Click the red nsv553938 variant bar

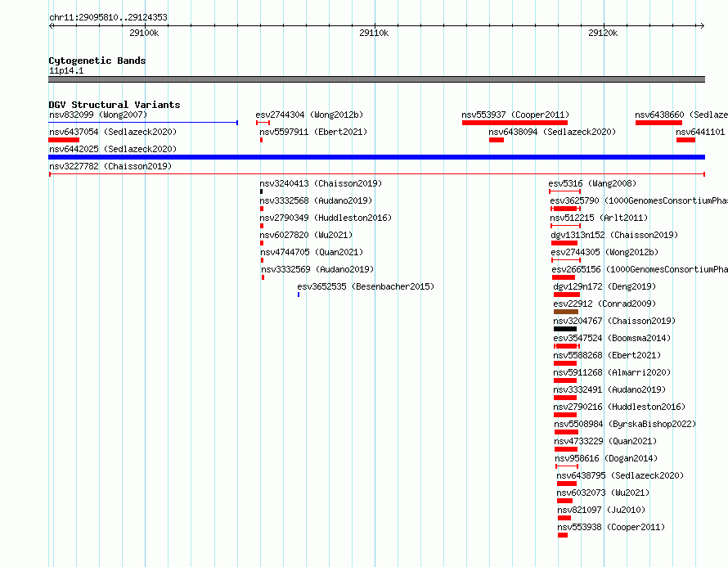[563, 535]
